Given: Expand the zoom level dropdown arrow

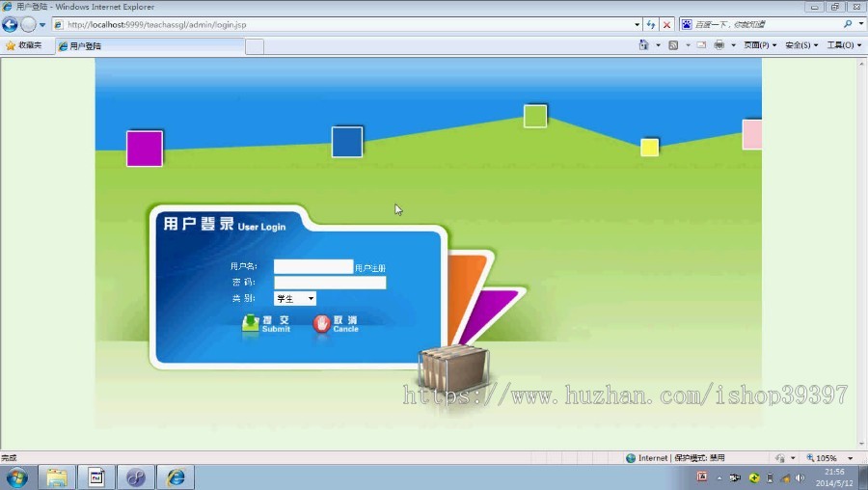Looking at the screenshot, I should pyautogui.click(x=851, y=458).
